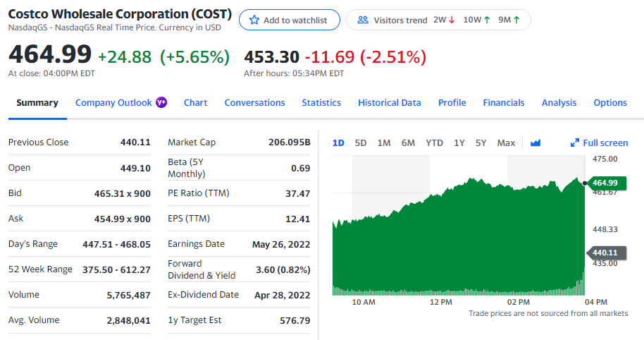644x340 pixels.
Task: Click the green 464.99 price marker on chart
Action: coord(607,183)
